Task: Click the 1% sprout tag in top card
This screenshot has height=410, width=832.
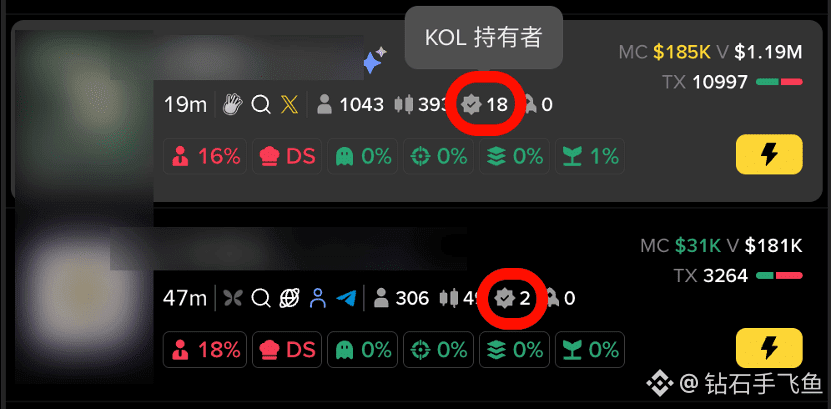Action: click(x=590, y=156)
